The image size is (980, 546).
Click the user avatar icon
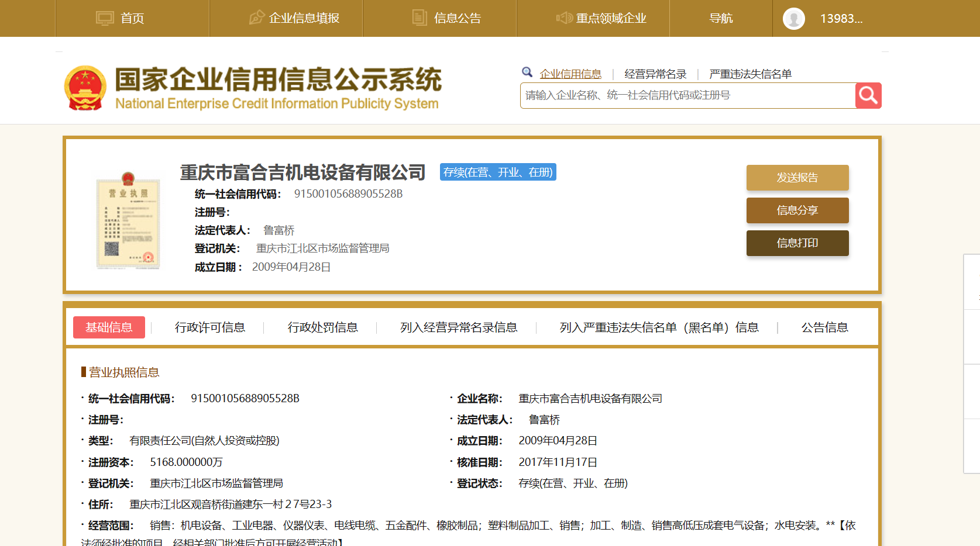794,19
